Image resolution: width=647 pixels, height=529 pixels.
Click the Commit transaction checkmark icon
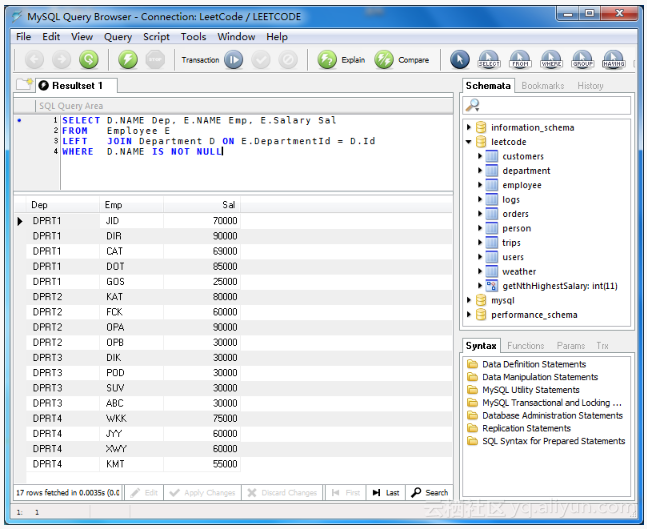(x=261, y=60)
